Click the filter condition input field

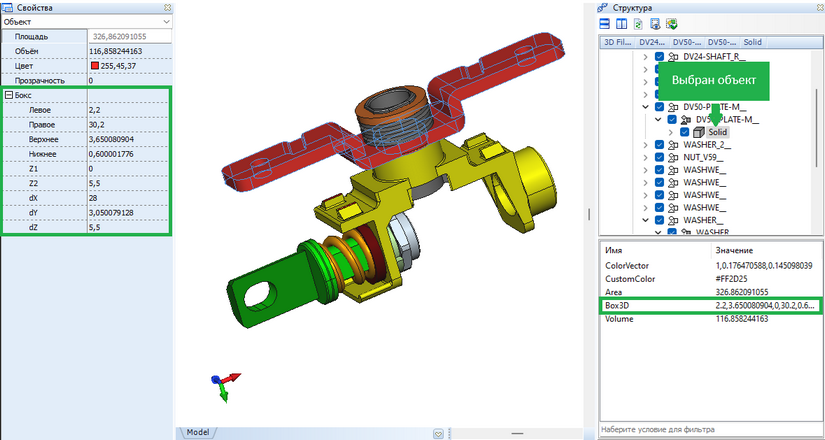click(x=710, y=430)
